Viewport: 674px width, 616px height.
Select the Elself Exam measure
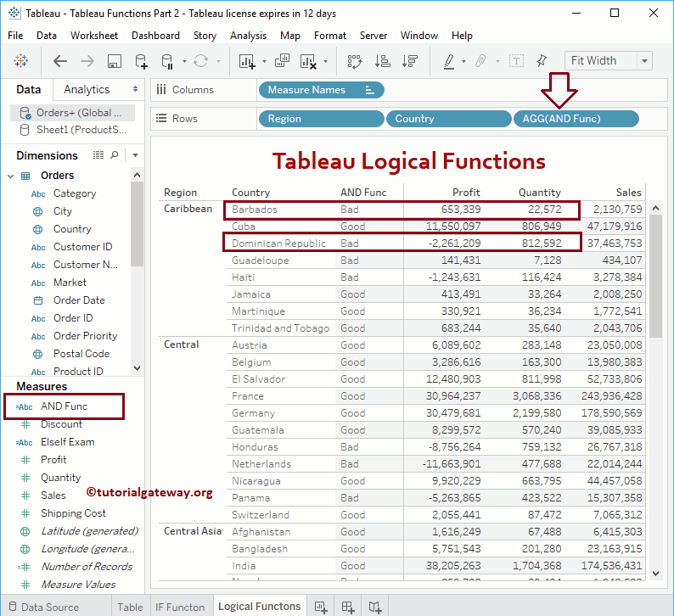coord(68,442)
